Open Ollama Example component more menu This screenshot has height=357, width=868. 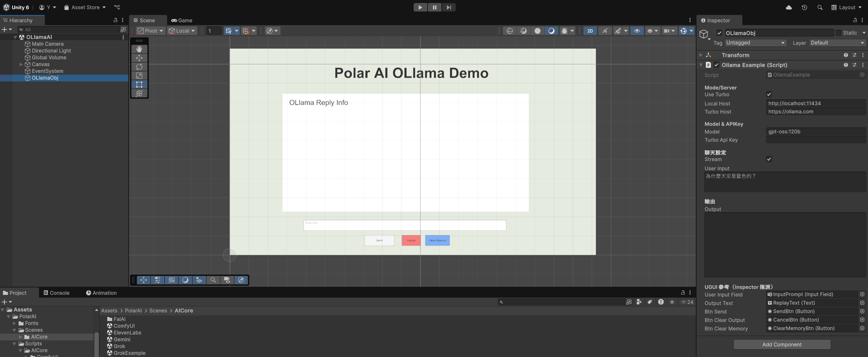coord(863,65)
